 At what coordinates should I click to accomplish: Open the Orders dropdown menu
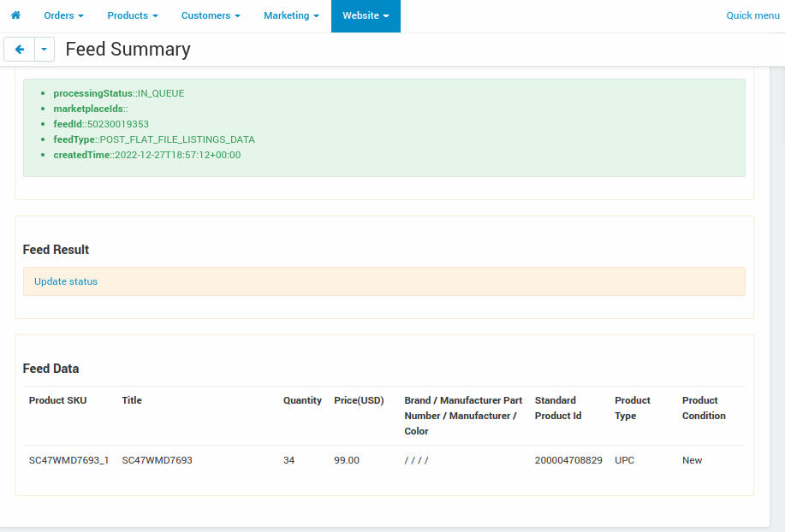pyautogui.click(x=62, y=15)
